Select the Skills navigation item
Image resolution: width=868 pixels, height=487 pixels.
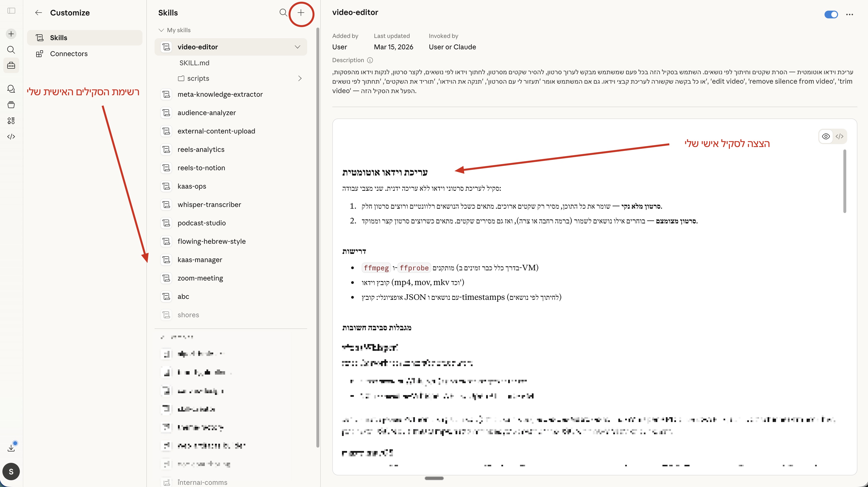click(59, 38)
